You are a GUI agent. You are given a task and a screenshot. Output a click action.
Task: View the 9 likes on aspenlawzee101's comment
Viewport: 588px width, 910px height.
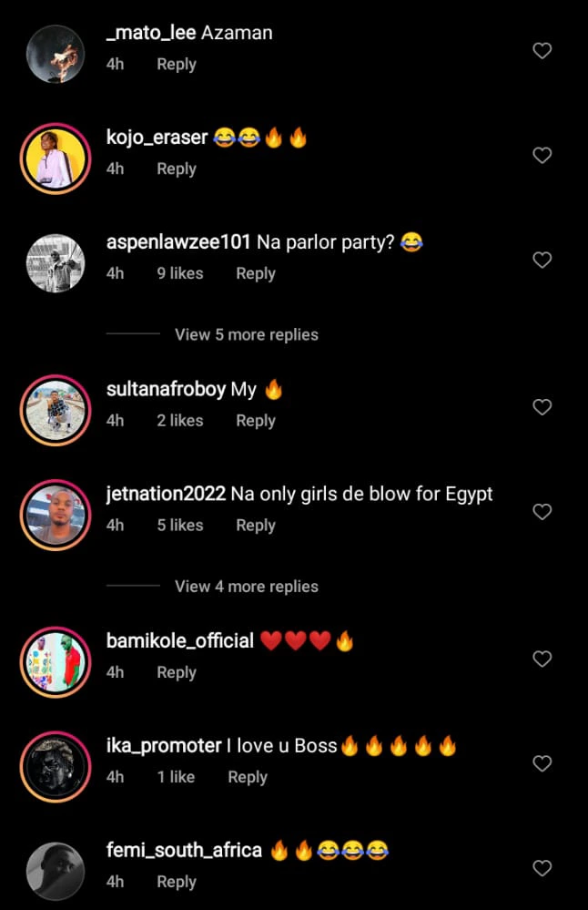[x=179, y=273]
